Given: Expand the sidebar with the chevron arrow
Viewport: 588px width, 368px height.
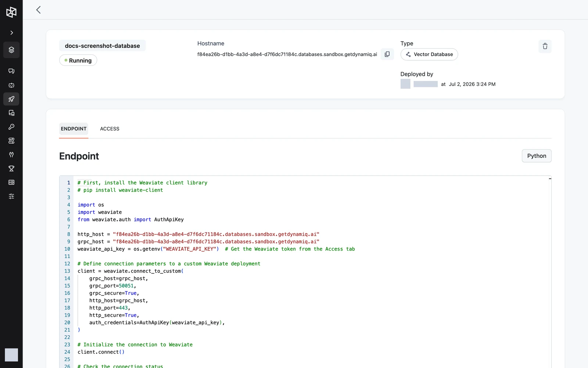Looking at the screenshot, I should pyautogui.click(x=11, y=33).
